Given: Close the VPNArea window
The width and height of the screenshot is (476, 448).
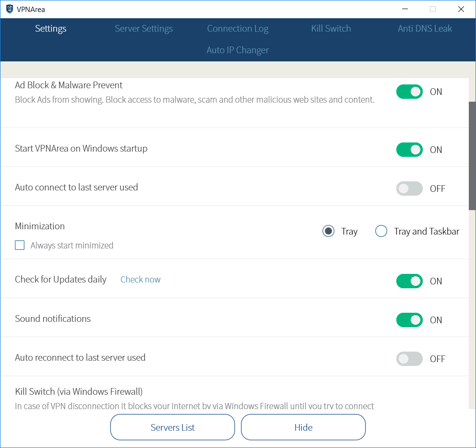Looking at the screenshot, I should tap(461, 9).
